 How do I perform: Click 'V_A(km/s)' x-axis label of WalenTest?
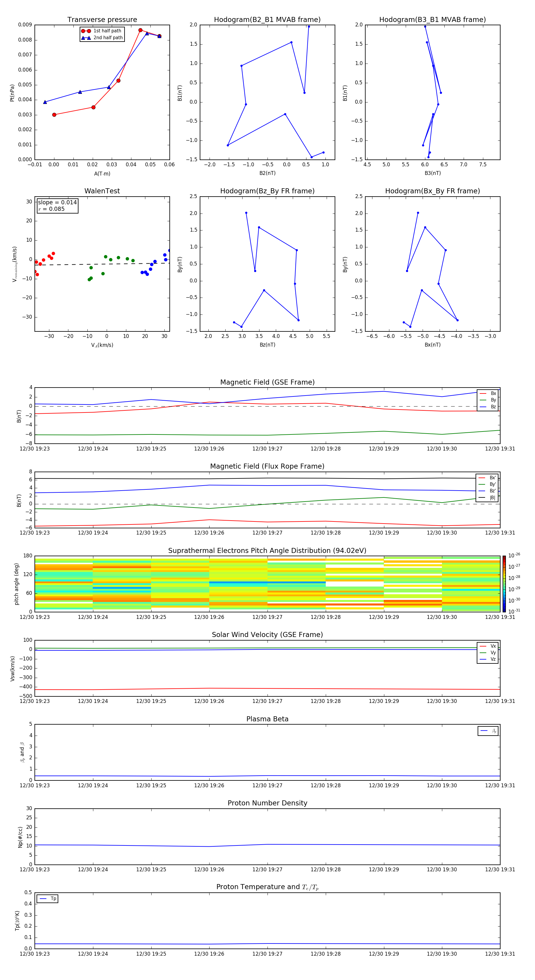(x=102, y=345)
